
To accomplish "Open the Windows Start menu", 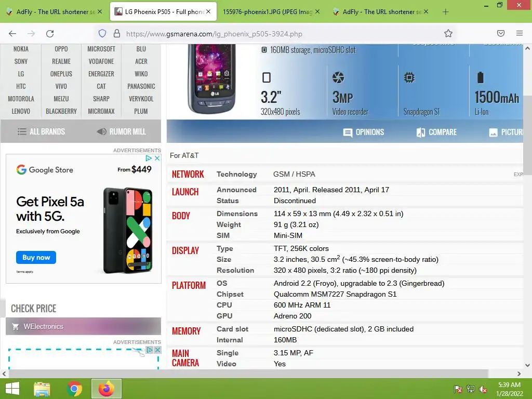I will click(12, 389).
